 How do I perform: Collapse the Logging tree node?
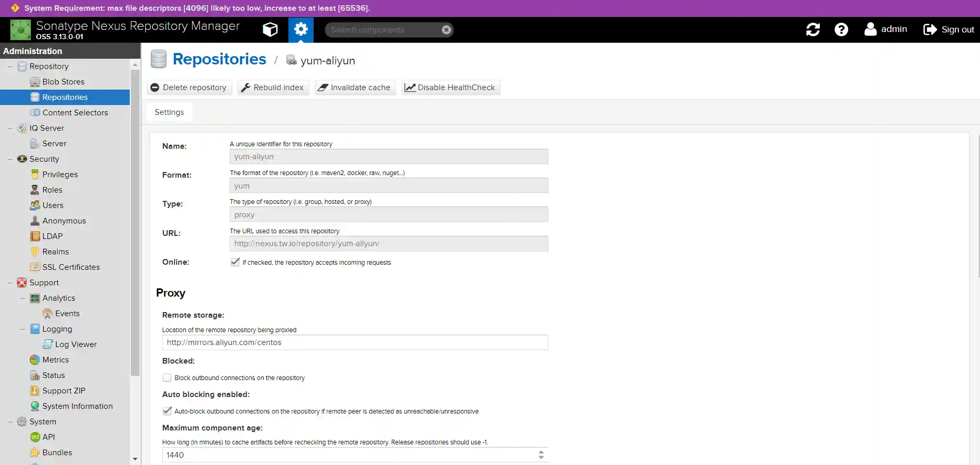coord(23,329)
